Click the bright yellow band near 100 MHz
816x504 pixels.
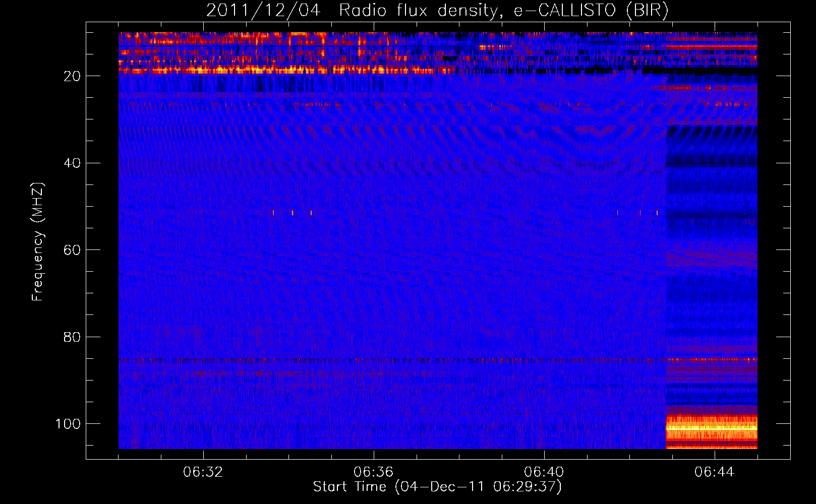click(x=712, y=428)
